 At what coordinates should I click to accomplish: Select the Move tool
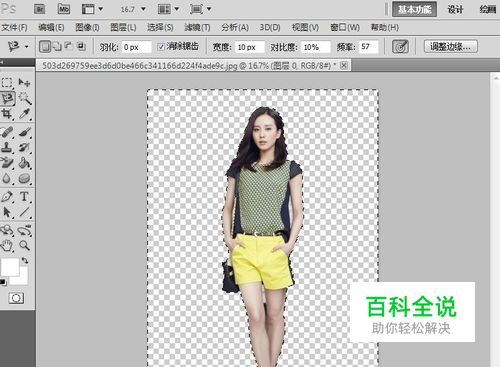24,82
